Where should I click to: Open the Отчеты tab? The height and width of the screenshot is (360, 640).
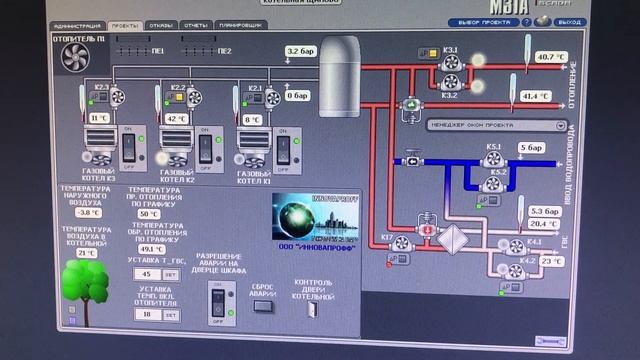click(196, 25)
